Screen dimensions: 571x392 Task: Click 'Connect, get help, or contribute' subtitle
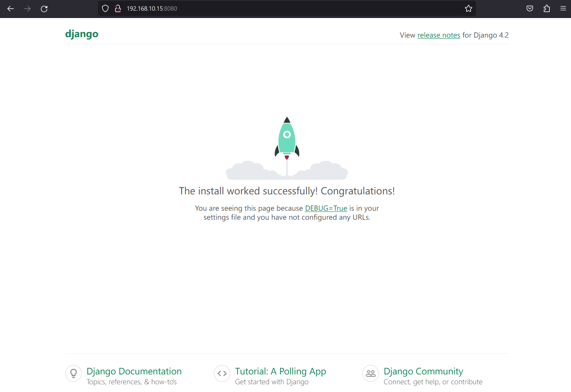[433, 382]
